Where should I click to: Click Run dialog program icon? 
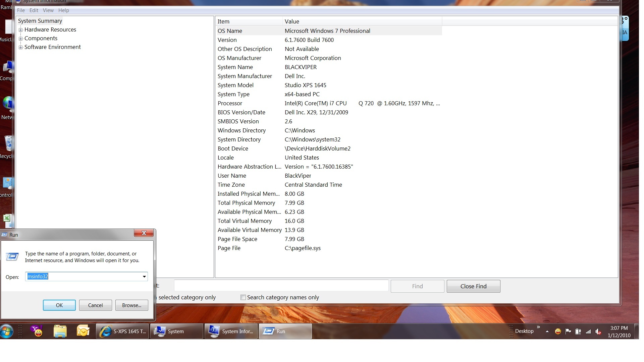[x=12, y=257]
